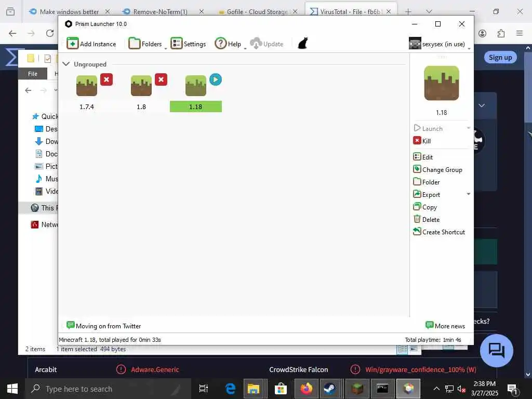
Task: Select Network in Explorer navigation pane
Action: click(45, 224)
